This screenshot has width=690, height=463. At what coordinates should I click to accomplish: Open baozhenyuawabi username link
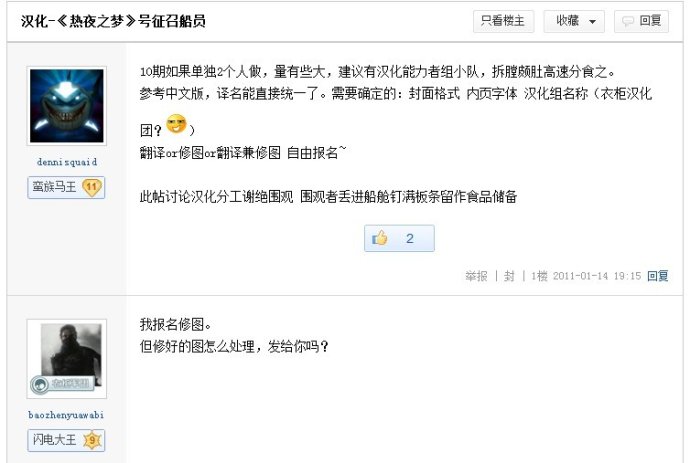tap(66, 415)
